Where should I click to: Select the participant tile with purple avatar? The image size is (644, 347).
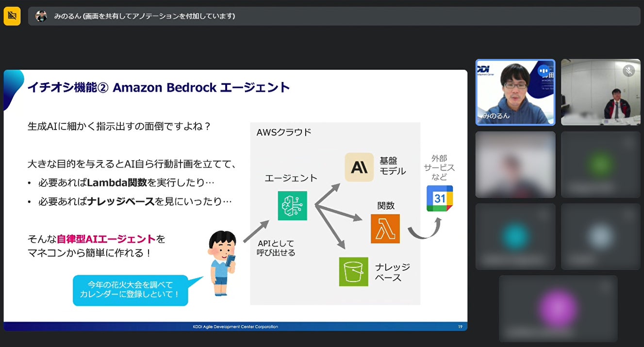[558, 309]
